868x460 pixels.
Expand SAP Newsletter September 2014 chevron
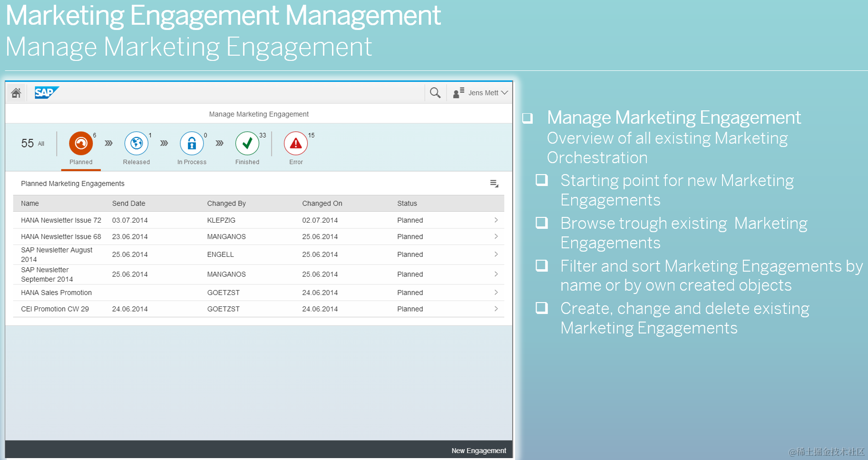[496, 274]
